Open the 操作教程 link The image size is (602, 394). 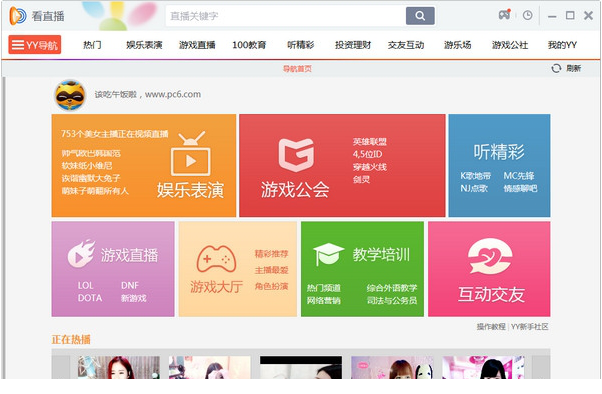coord(491,327)
